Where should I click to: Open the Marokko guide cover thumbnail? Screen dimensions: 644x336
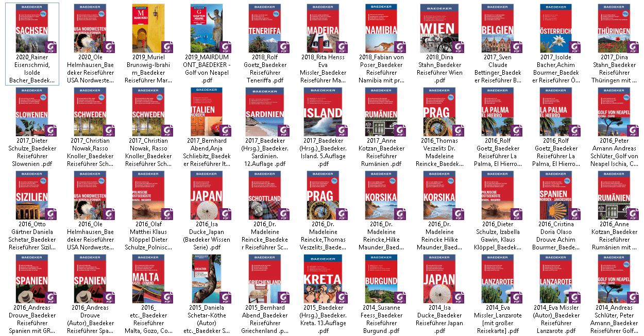(149, 28)
